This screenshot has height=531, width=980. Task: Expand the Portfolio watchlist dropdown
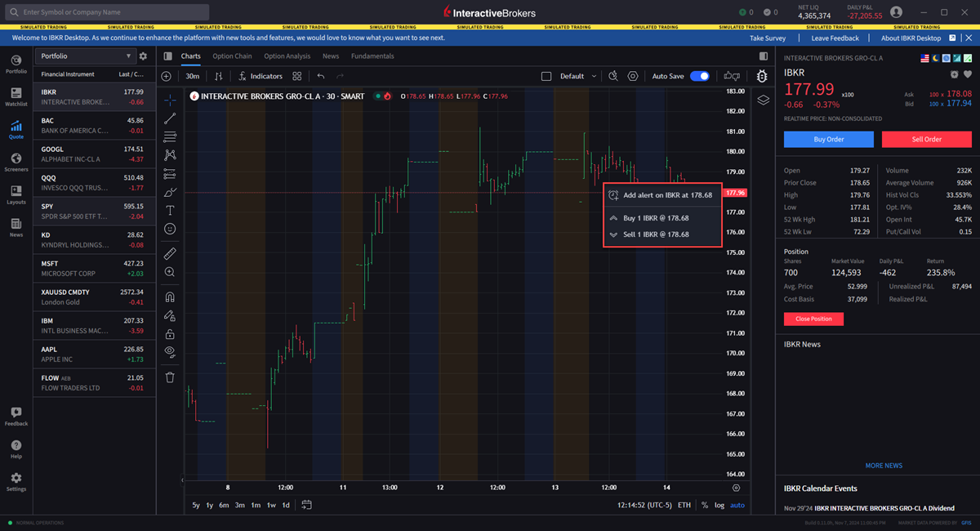click(86, 56)
